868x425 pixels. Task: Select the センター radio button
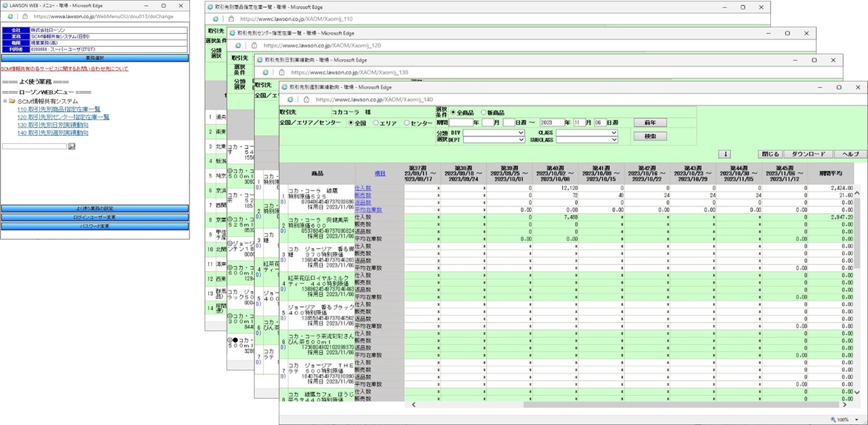tap(407, 122)
